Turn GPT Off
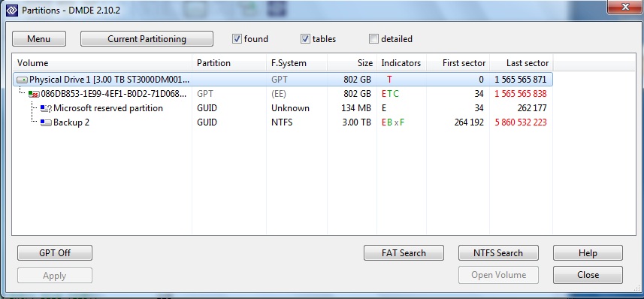 tap(55, 253)
